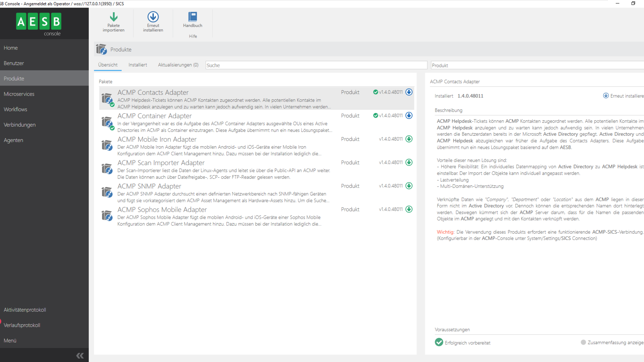
Task: Select Produkte in the sidebar
Action: pos(44,79)
